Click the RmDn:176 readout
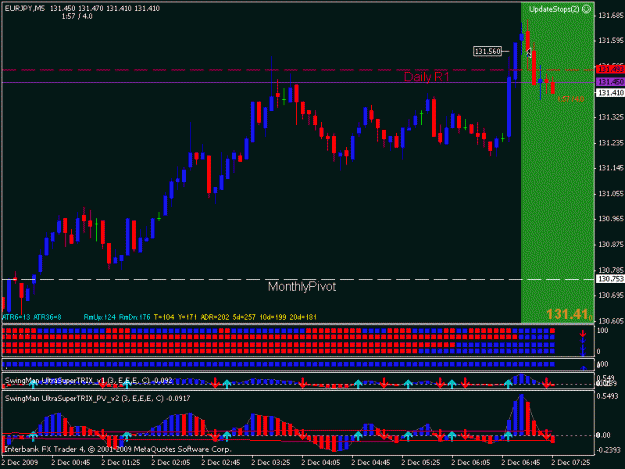Viewport: 625px width, 469px height. (x=134, y=317)
